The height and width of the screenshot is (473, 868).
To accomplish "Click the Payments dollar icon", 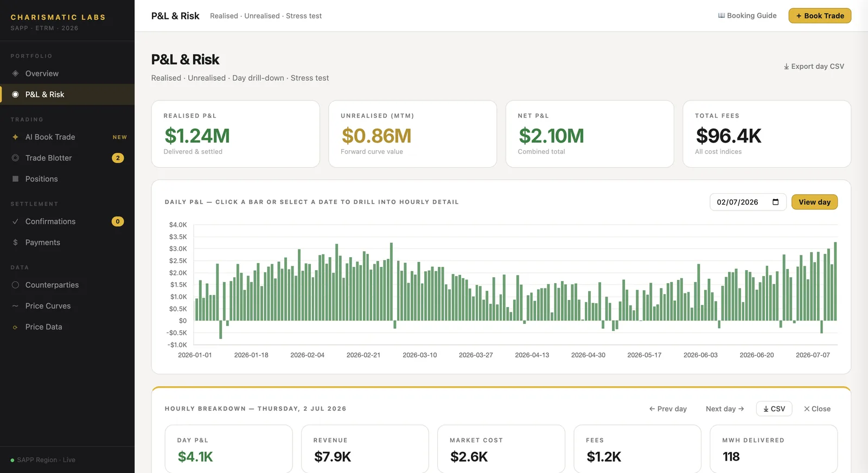I will [x=15, y=242].
